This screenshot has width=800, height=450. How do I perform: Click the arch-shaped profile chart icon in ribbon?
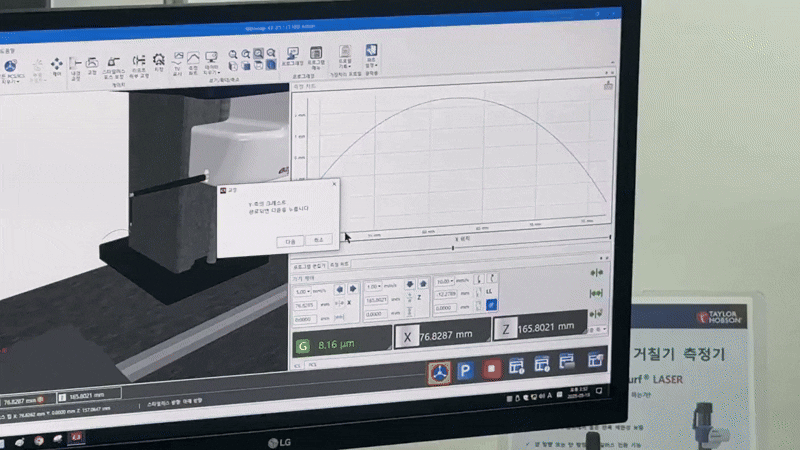pos(193,58)
